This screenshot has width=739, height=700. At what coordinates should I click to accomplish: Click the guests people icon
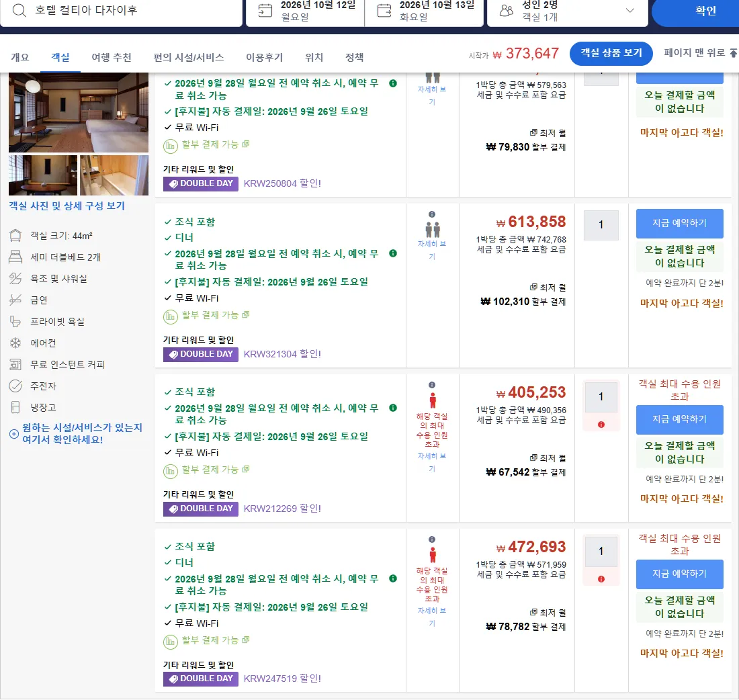(x=506, y=11)
